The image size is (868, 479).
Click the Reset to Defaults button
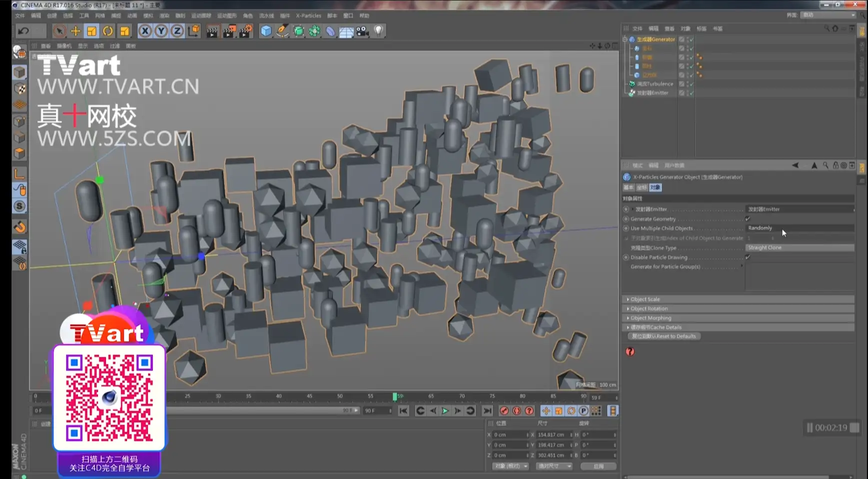pyautogui.click(x=664, y=336)
